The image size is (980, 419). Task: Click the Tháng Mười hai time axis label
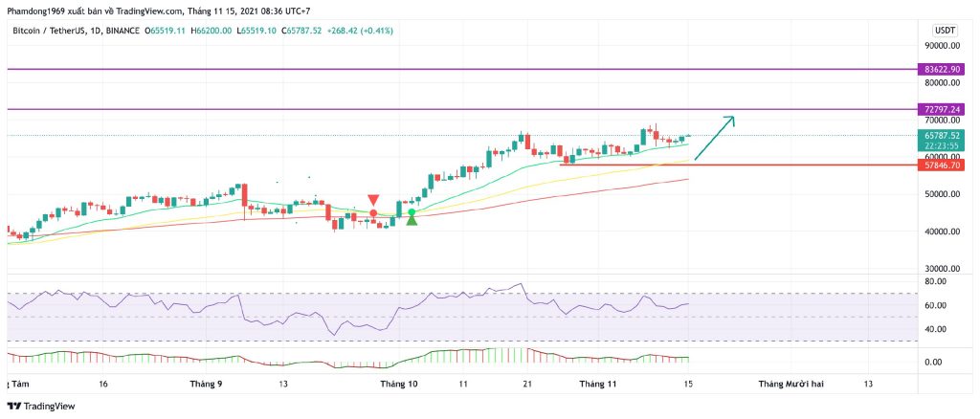tap(791, 384)
